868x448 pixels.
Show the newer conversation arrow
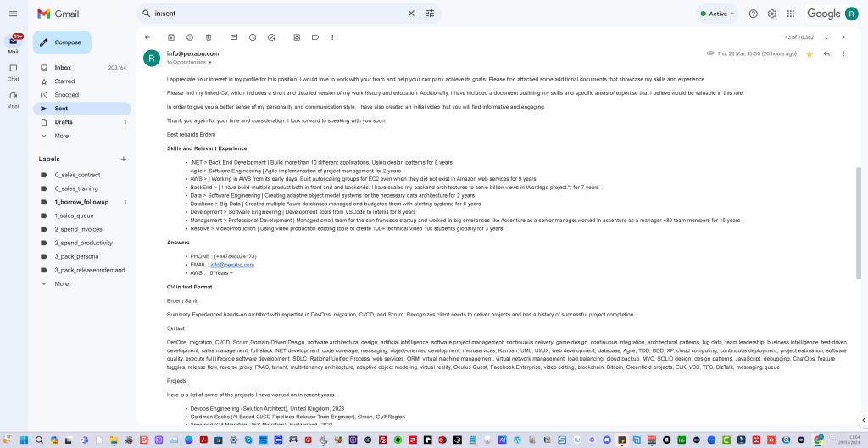(826, 37)
